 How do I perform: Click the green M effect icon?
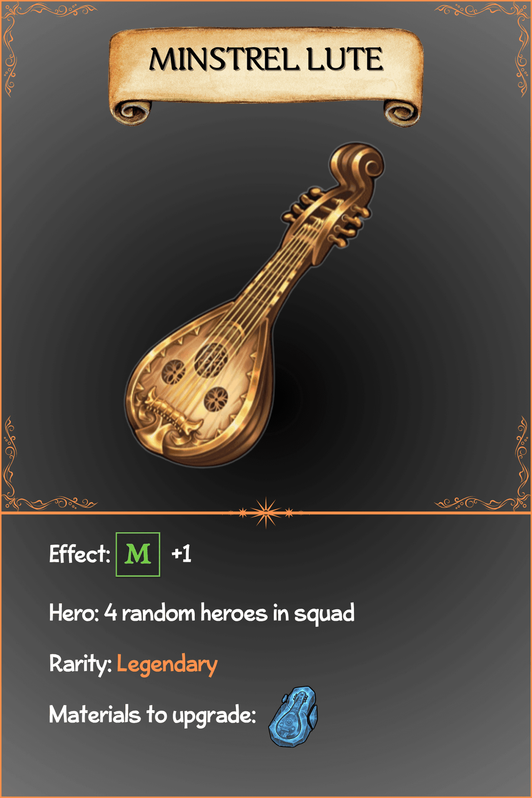(138, 554)
